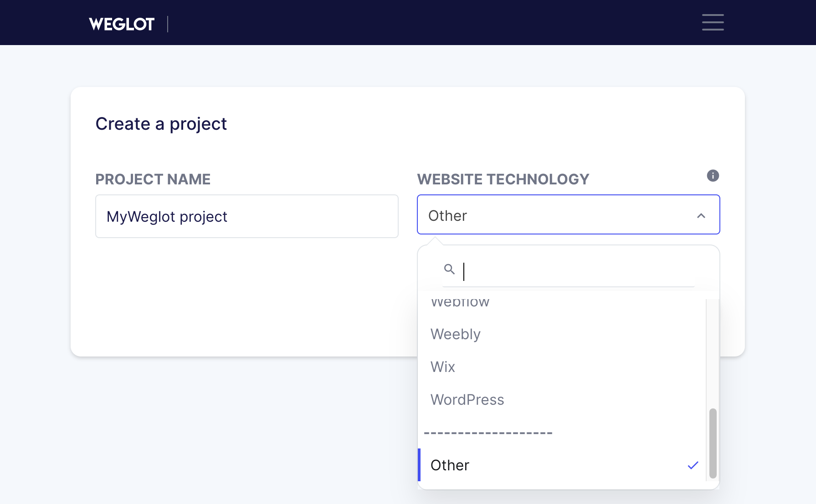This screenshot has height=504, width=816.
Task: Collapse the Website Technology dropdown chevron
Action: [x=701, y=216]
